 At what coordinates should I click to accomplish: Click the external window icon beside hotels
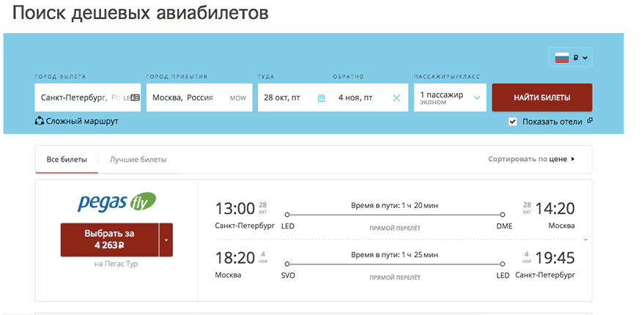point(590,121)
